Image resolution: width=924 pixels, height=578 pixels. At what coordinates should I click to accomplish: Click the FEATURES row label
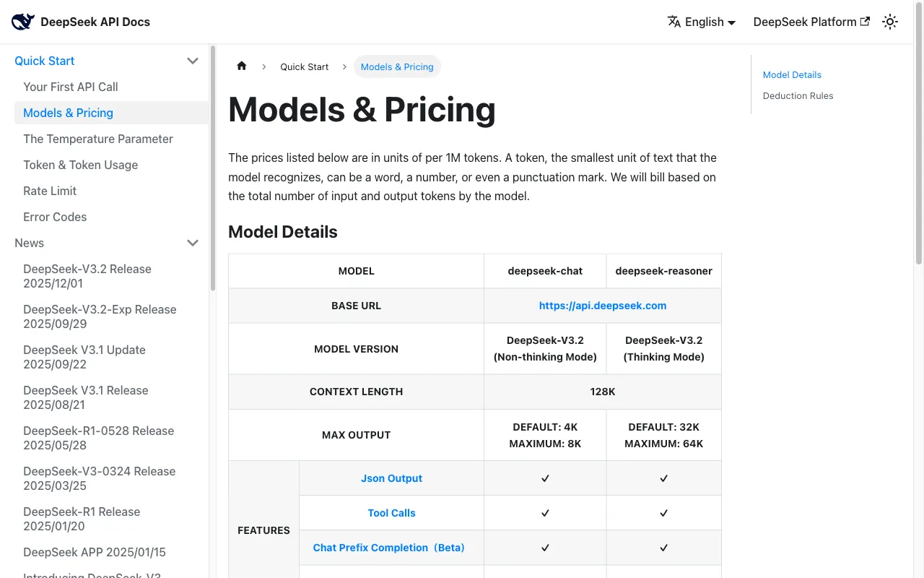pos(263,530)
